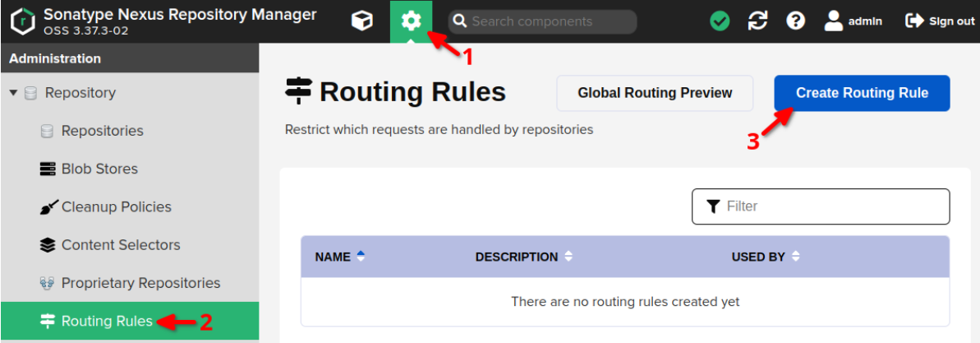This screenshot has width=980, height=343.
Task: Sort by Name column arrow
Action: [360, 257]
